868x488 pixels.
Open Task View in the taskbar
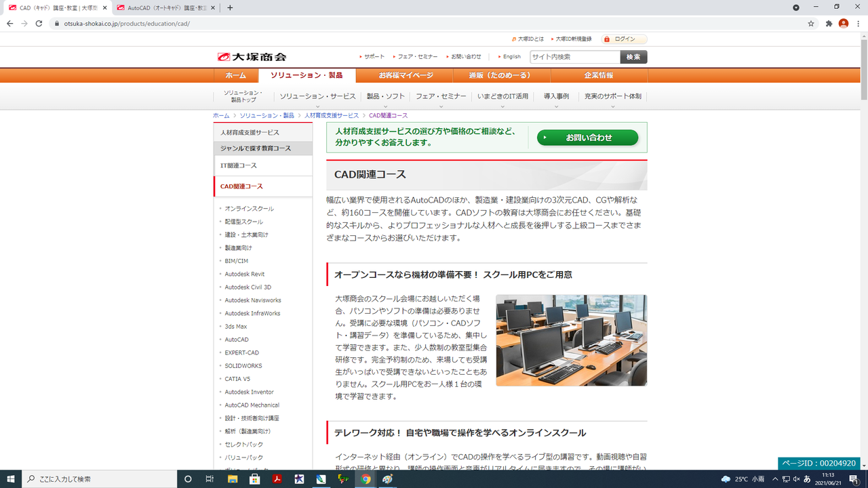[x=210, y=479]
